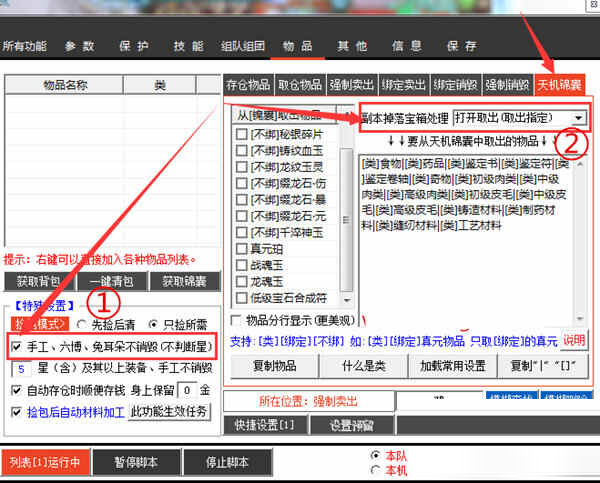Open the 所有功能 menu tab

(x=25, y=46)
